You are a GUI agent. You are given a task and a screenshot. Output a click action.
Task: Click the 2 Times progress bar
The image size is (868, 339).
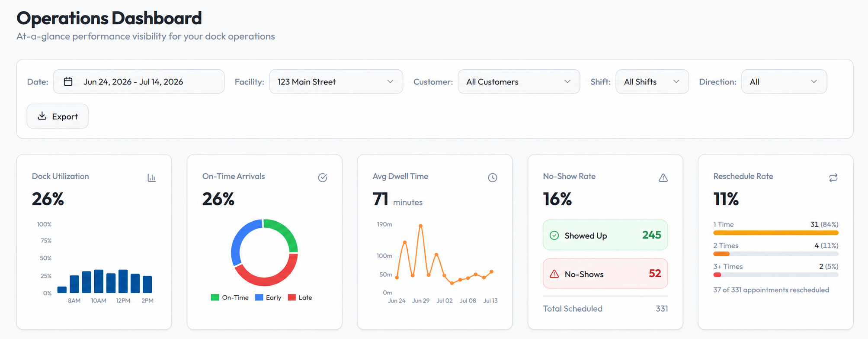[x=776, y=254]
